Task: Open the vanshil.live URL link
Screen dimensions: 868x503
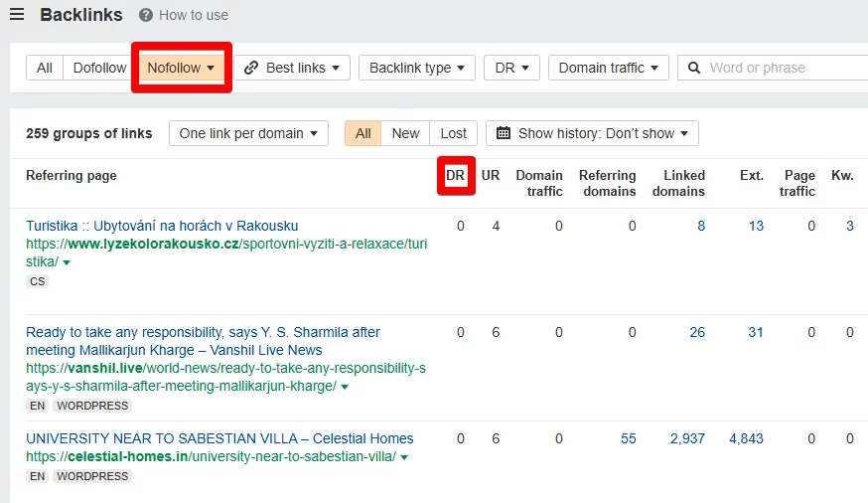Action: click(x=225, y=377)
